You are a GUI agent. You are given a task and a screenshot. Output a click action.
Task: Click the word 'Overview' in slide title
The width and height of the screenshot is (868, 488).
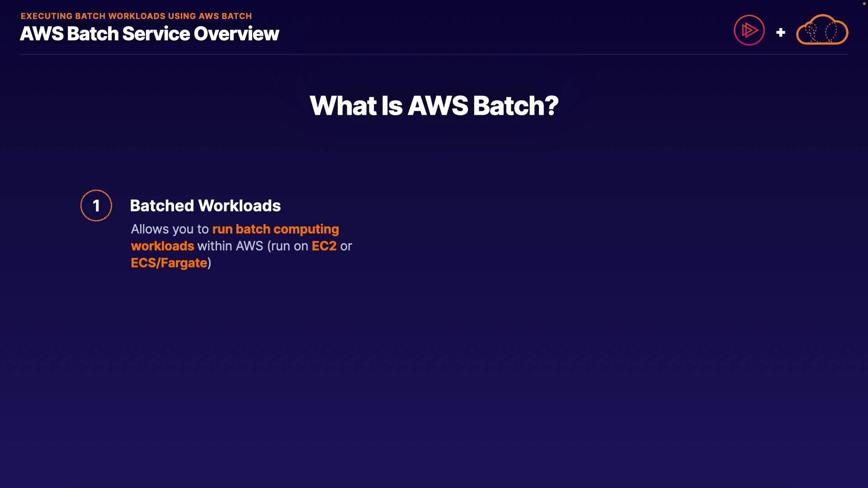[x=236, y=34]
